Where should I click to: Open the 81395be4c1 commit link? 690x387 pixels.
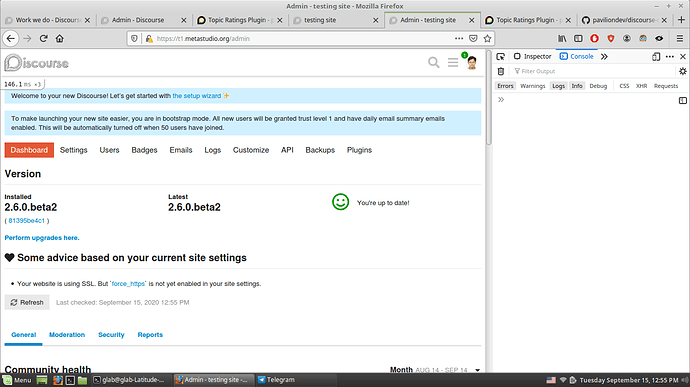(26, 221)
